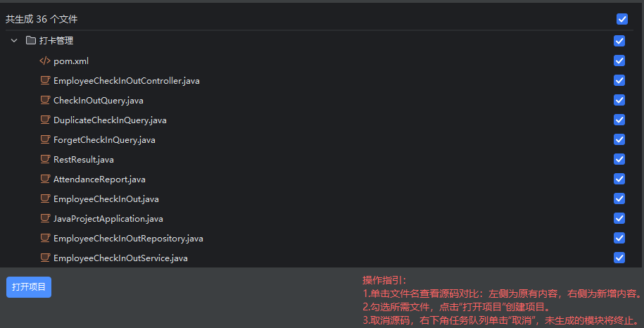Uncheck the ForgetCheckInQuery.java checkbox
Screen dimensions: 644x328
pos(619,139)
